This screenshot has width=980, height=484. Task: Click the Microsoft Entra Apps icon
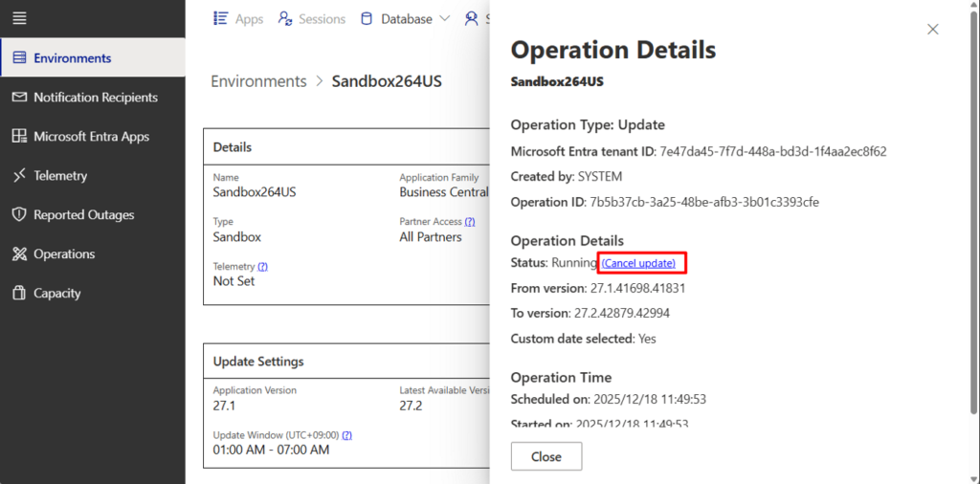[19, 137]
